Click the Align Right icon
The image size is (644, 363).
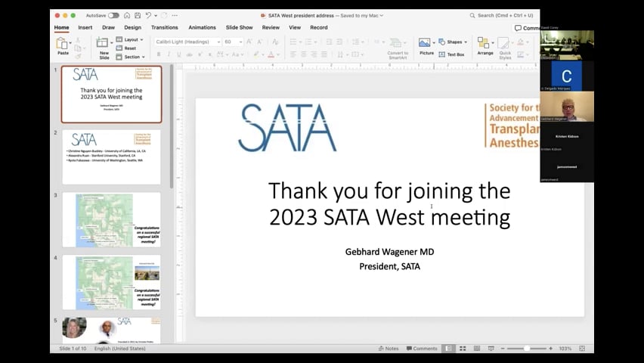(x=314, y=54)
